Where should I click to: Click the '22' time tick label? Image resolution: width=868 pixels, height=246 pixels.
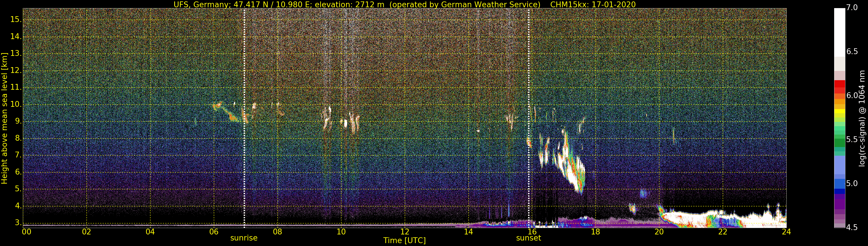tap(723, 232)
